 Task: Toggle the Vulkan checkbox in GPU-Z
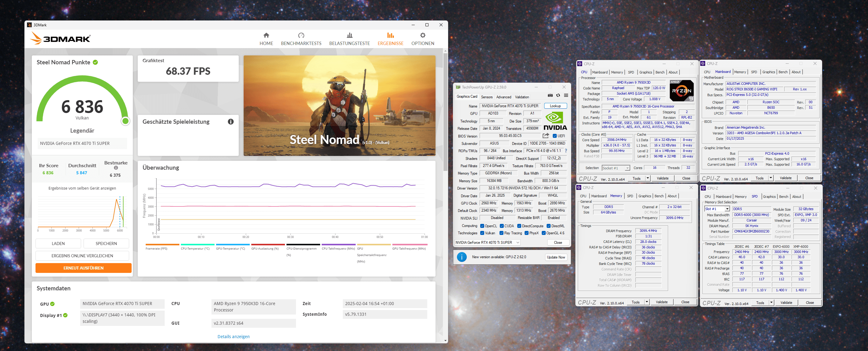(x=482, y=233)
